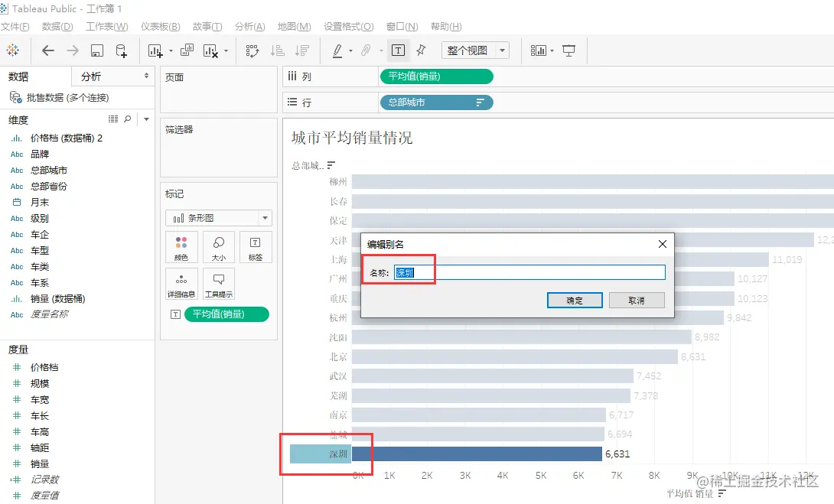Click the dimensions list view icon
Image resolution: width=834 pixels, height=504 pixels.
tap(113, 119)
